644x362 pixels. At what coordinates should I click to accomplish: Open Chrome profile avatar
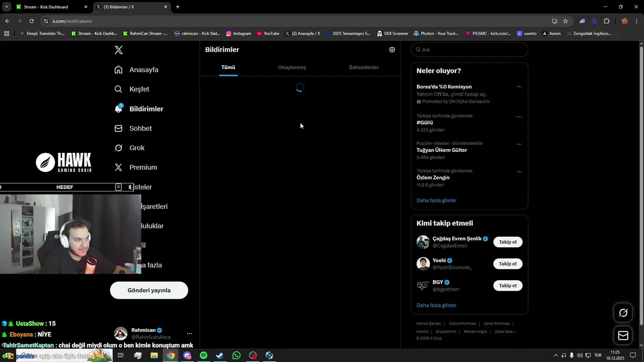coord(624,21)
